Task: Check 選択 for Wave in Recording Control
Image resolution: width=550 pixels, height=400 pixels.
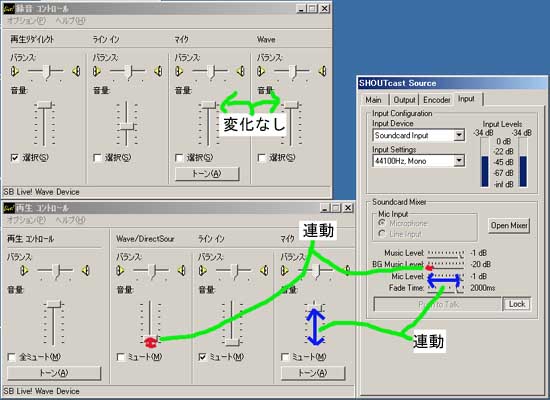Action: click(261, 158)
